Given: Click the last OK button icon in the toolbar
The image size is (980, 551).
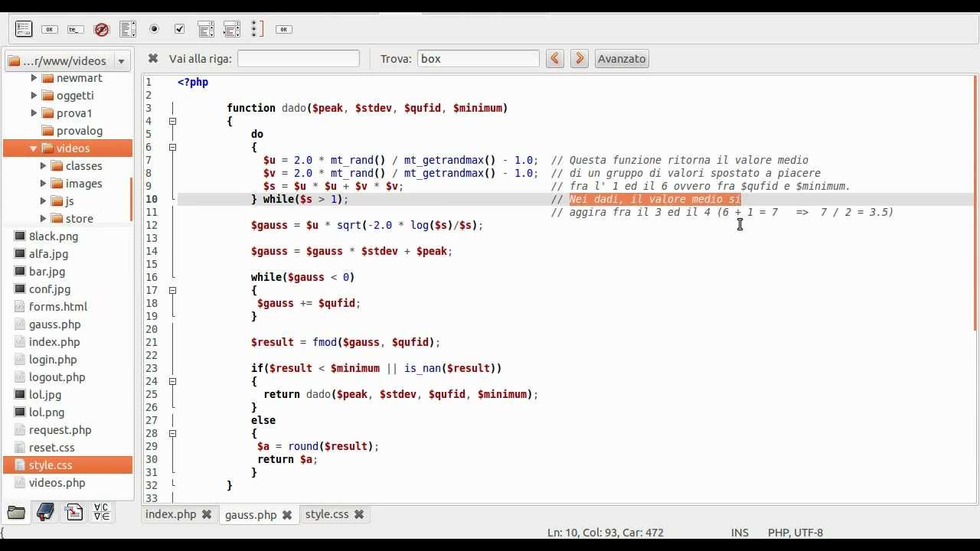Looking at the screenshot, I should (284, 29).
